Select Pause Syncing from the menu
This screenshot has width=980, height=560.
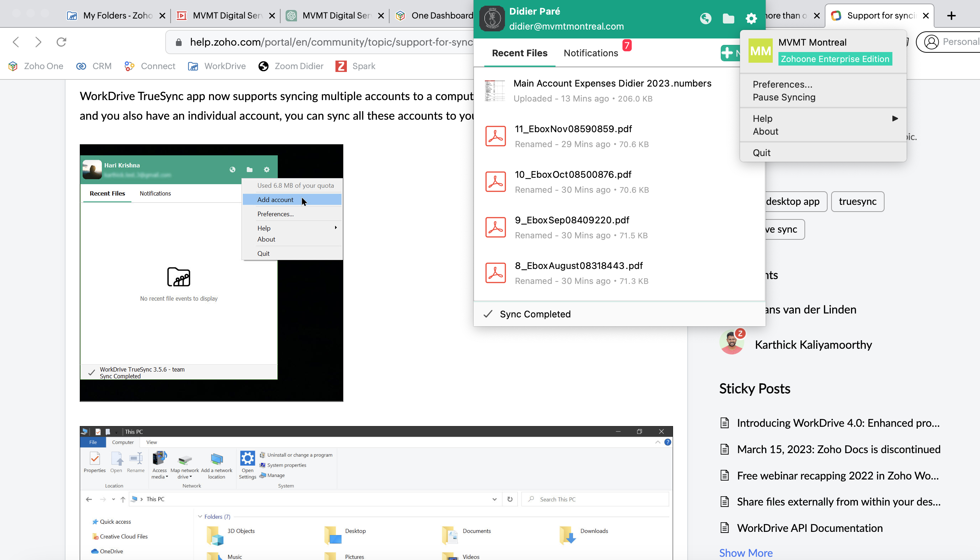(783, 97)
